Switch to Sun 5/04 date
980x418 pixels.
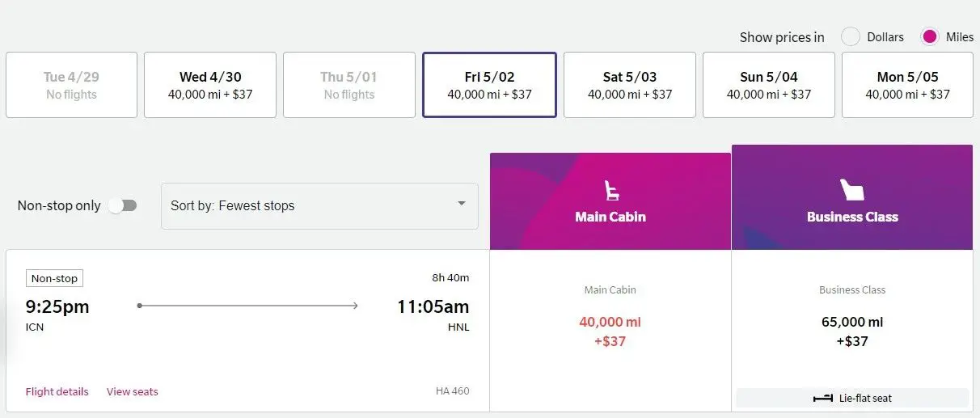[769, 85]
